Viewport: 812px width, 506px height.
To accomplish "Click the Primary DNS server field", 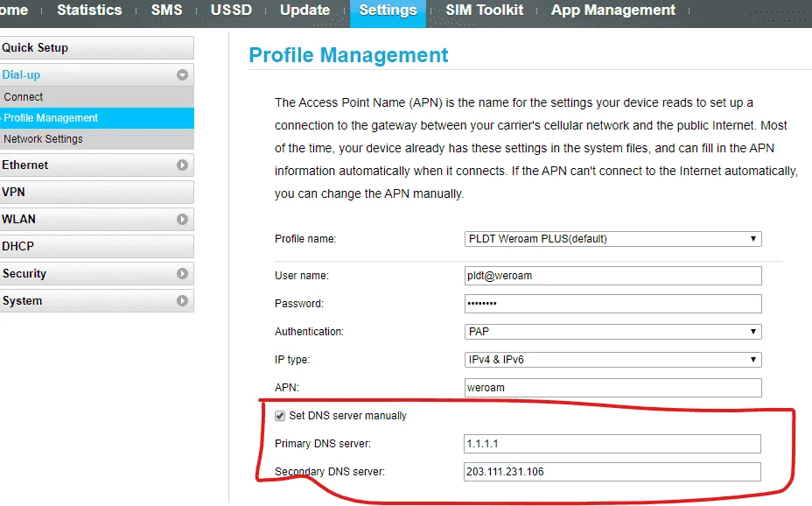I will pos(612,444).
